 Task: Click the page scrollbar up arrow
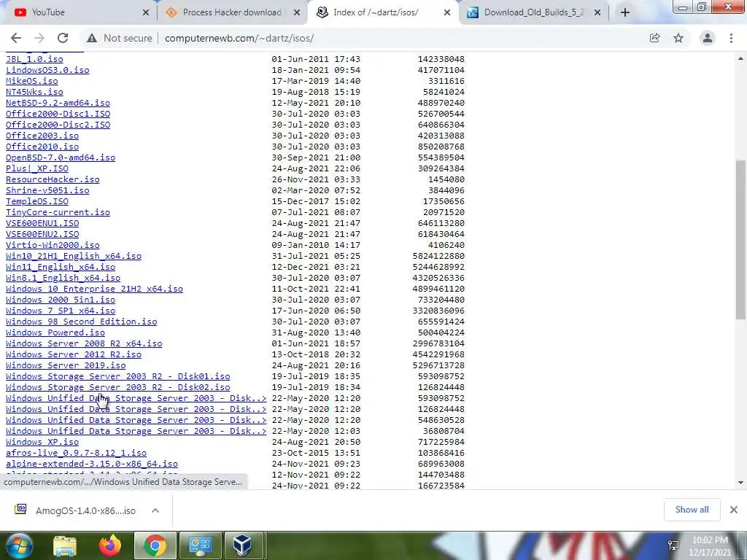point(740,58)
